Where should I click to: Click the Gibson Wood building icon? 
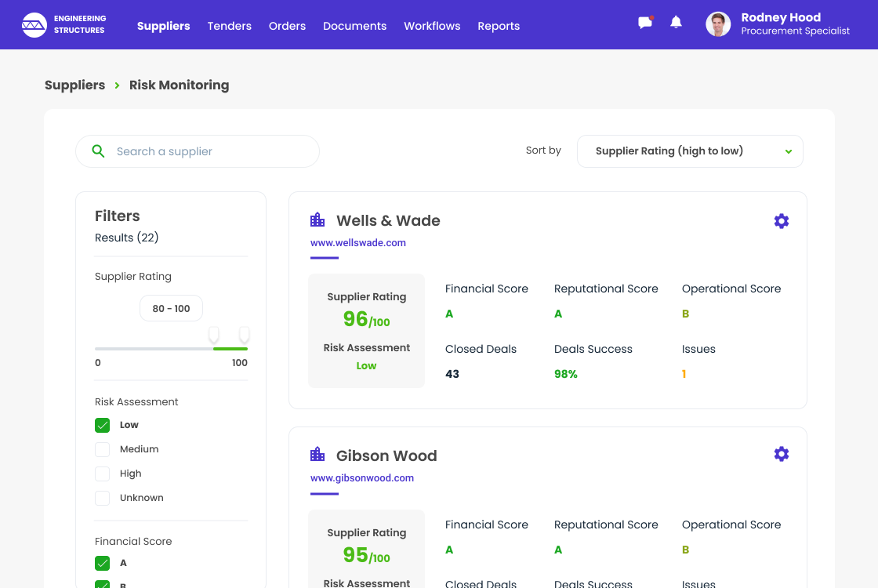[317, 455]
